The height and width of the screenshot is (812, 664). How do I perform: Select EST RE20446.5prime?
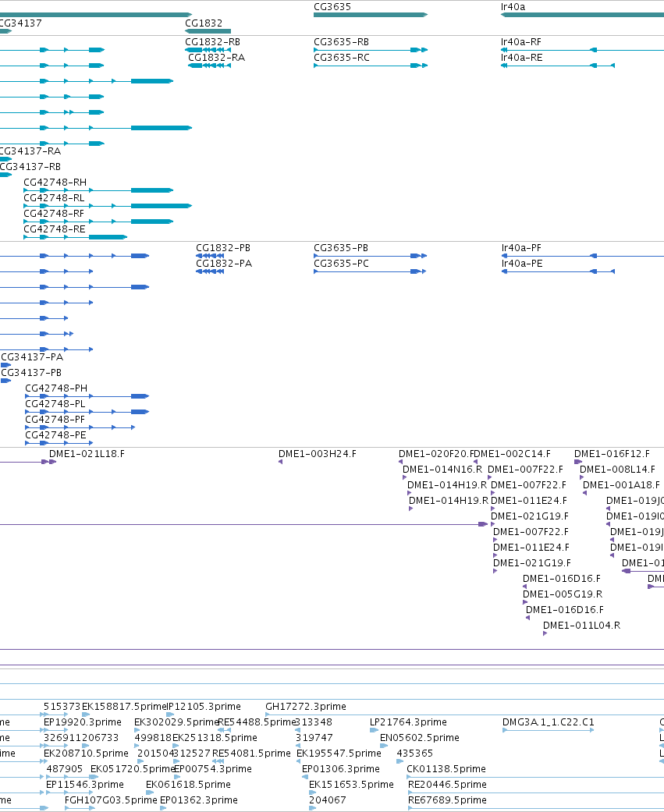(447, 785)
